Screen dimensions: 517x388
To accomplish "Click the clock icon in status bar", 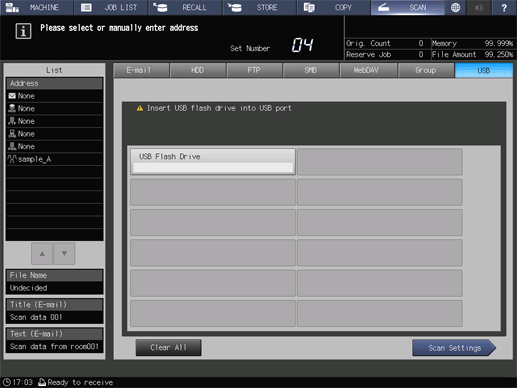I will 7,382.
